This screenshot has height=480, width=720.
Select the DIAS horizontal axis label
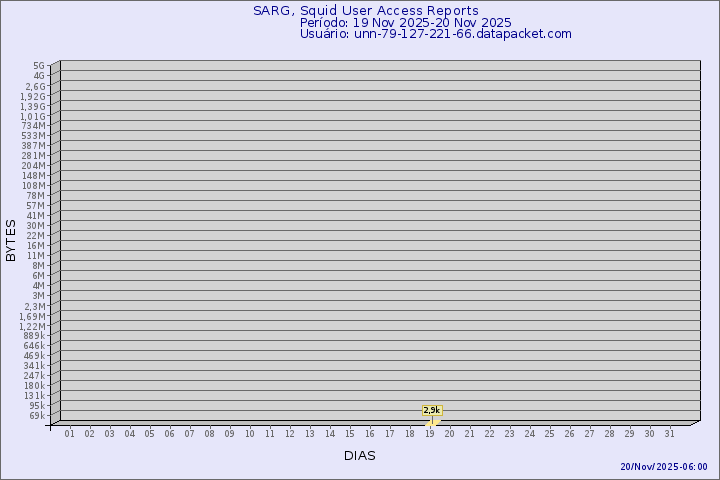360,455
